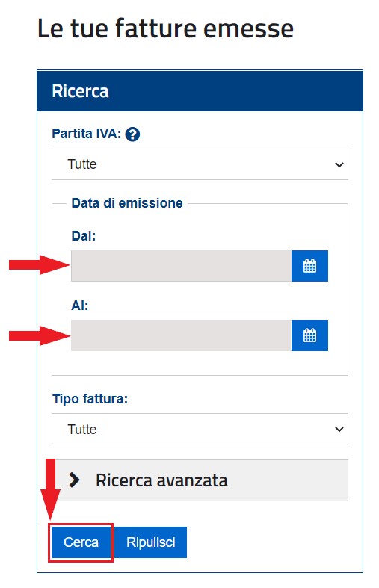This screenshot has height=588, width=379.
Task: Click the Ripulisci button
Action: coord(150,542)
